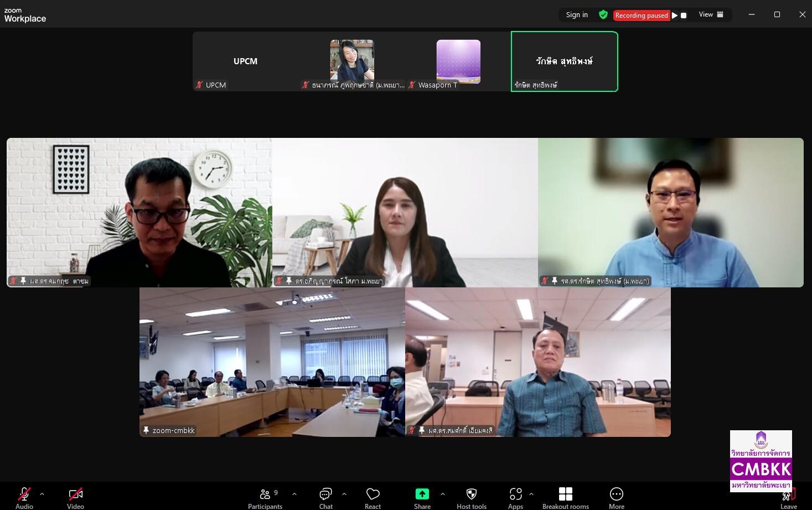Minimize the Zoom window

tap(752, 14)
